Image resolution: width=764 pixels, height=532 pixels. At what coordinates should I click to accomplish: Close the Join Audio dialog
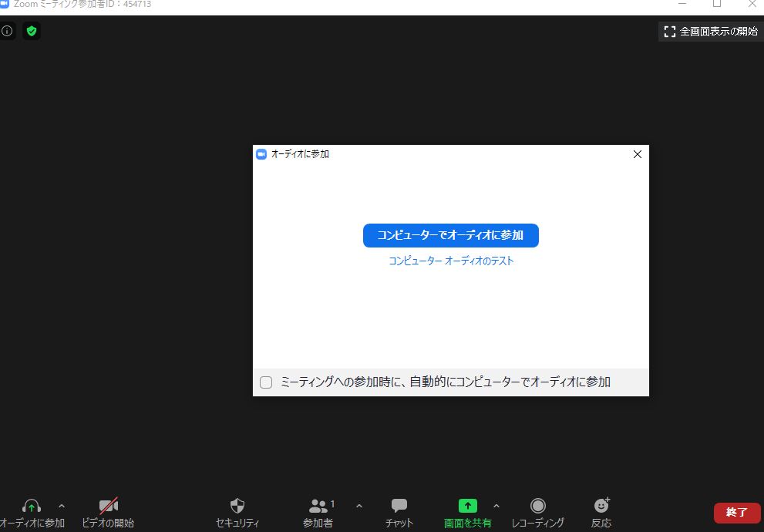tap(637, 154)
